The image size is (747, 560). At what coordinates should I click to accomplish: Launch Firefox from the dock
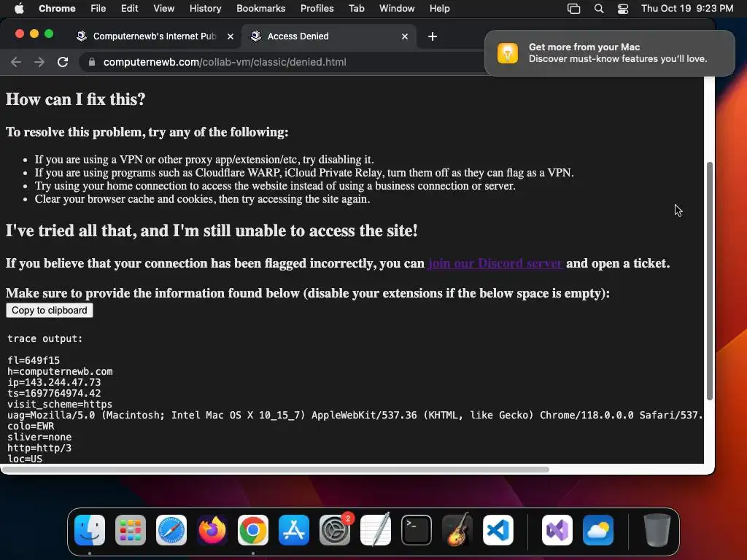pos(212,529)
